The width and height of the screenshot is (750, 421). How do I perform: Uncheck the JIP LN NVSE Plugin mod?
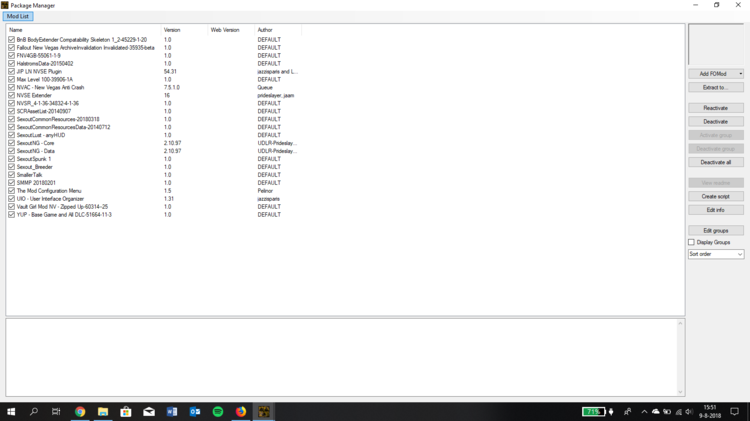point(11,71)
